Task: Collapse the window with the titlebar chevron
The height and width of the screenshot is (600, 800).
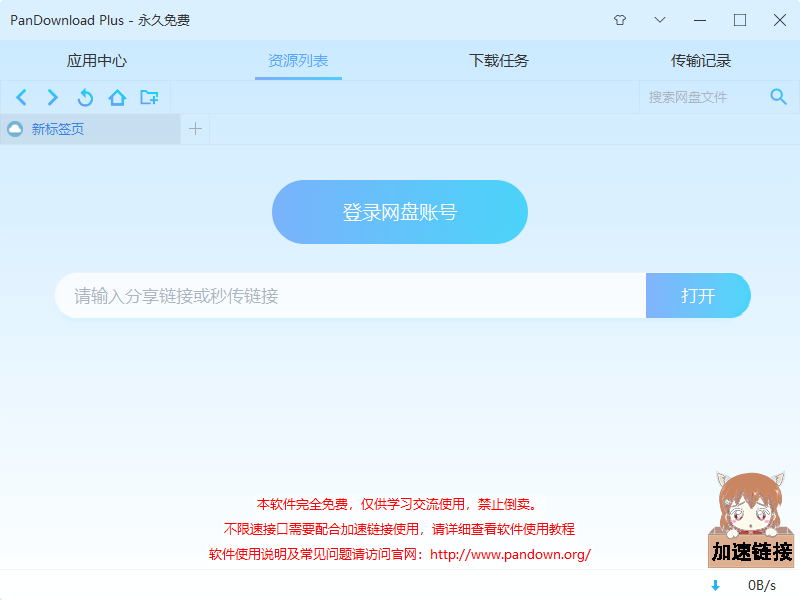Action: (x=659, y=19)
